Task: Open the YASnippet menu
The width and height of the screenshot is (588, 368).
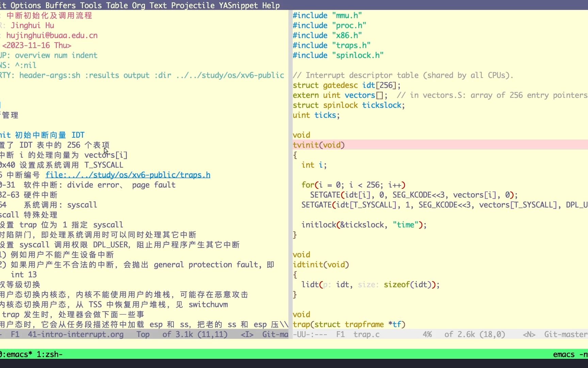Action: pos(238,5)
